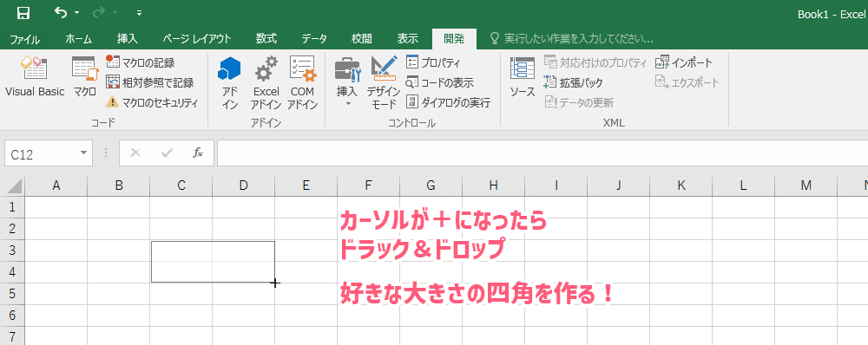868x345 pixels.
Task: Open the ページ レイアウト tab
Action: click(x=196, y=39)
